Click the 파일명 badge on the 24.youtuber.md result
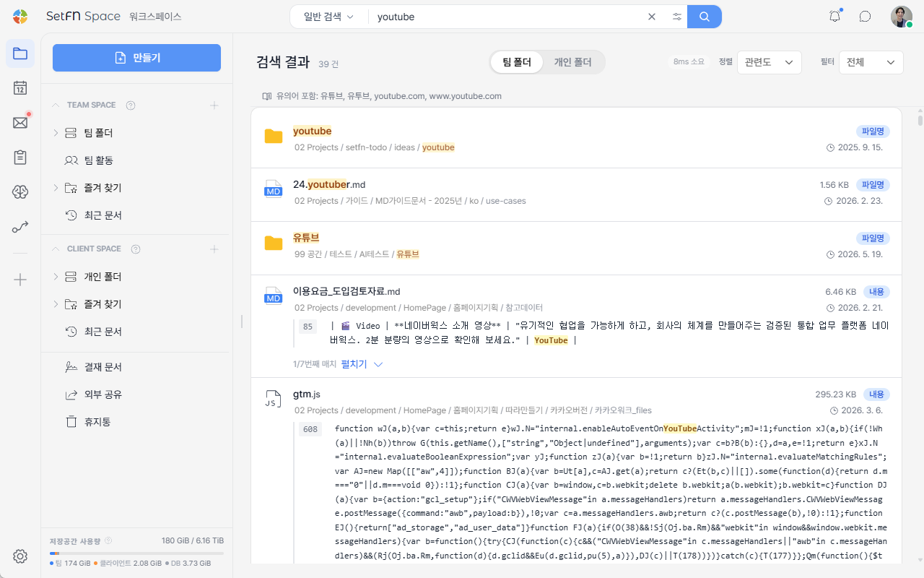Viewport: 924px width, 578px height. tap(873, 185)
